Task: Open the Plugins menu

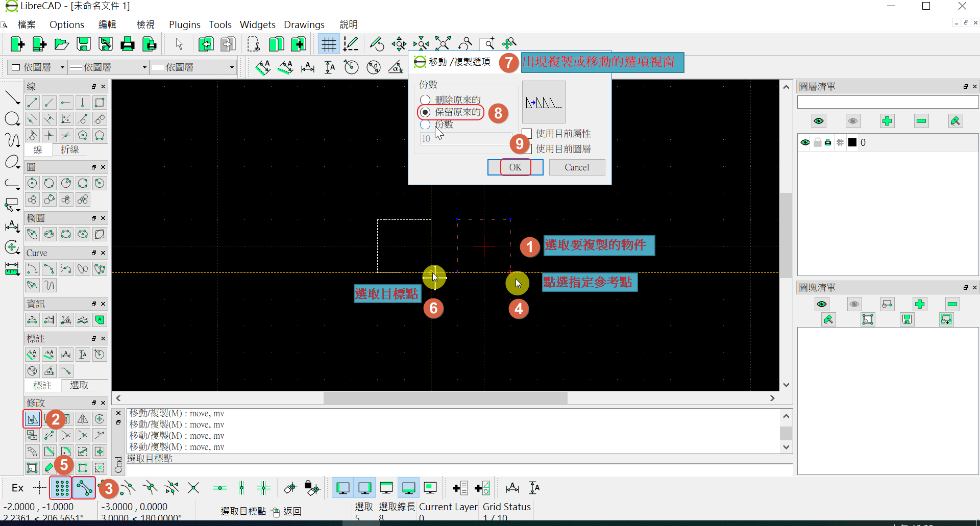Action: (184, 24)
